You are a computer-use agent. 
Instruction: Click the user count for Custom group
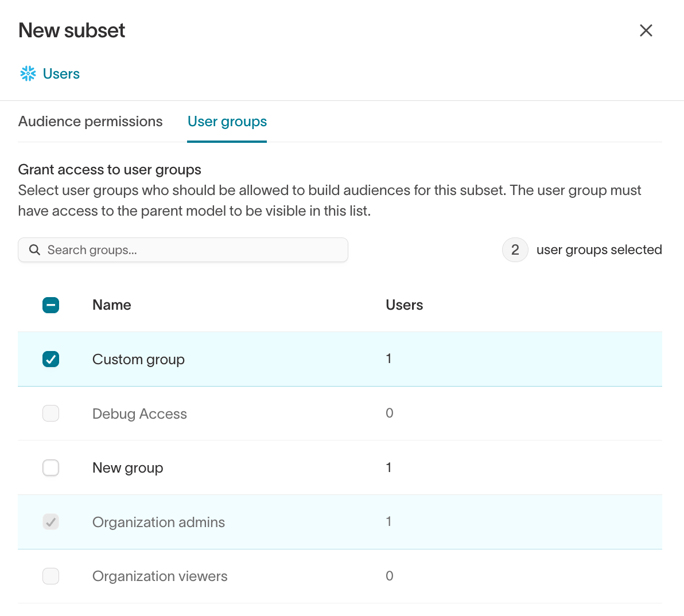[388, 359]
